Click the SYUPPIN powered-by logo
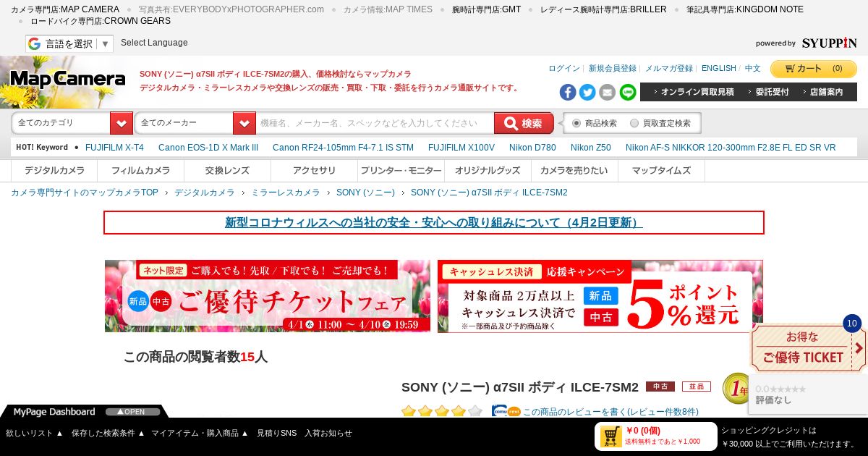This screenshot has height=456, width=868. click(x=829, y=43)
